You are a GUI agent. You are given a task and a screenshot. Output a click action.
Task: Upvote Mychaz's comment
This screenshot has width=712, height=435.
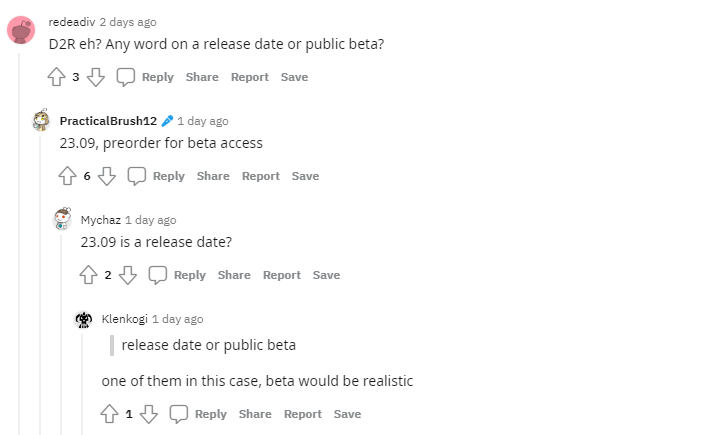[x=88, y=275]
